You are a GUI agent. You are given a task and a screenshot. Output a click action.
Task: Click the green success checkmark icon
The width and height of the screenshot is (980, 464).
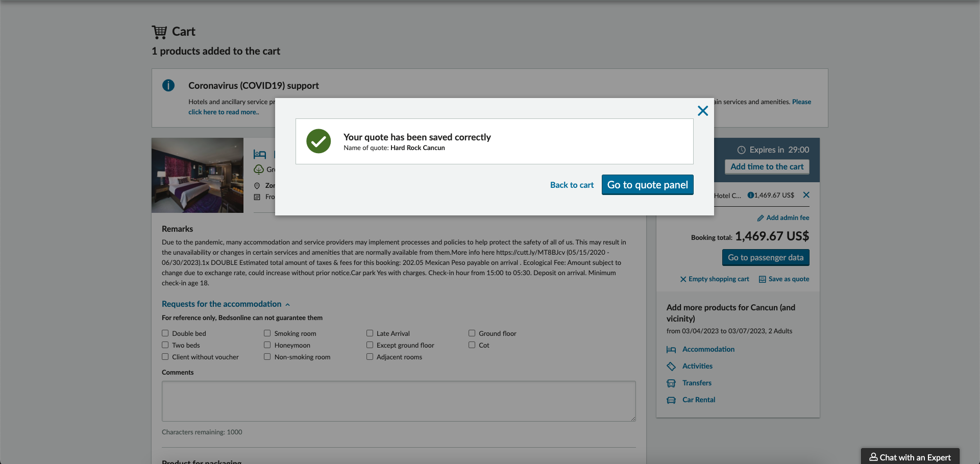point(318,141)
